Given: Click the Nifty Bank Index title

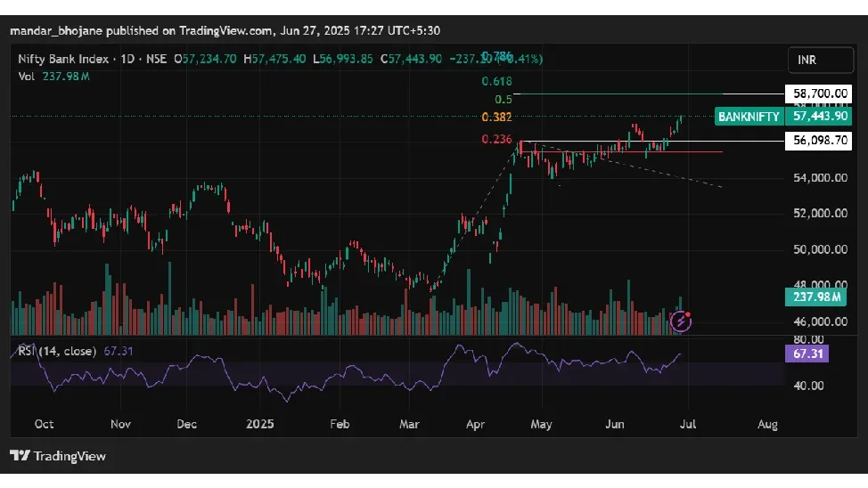Looking at the screenshot, I should (63, 59).
